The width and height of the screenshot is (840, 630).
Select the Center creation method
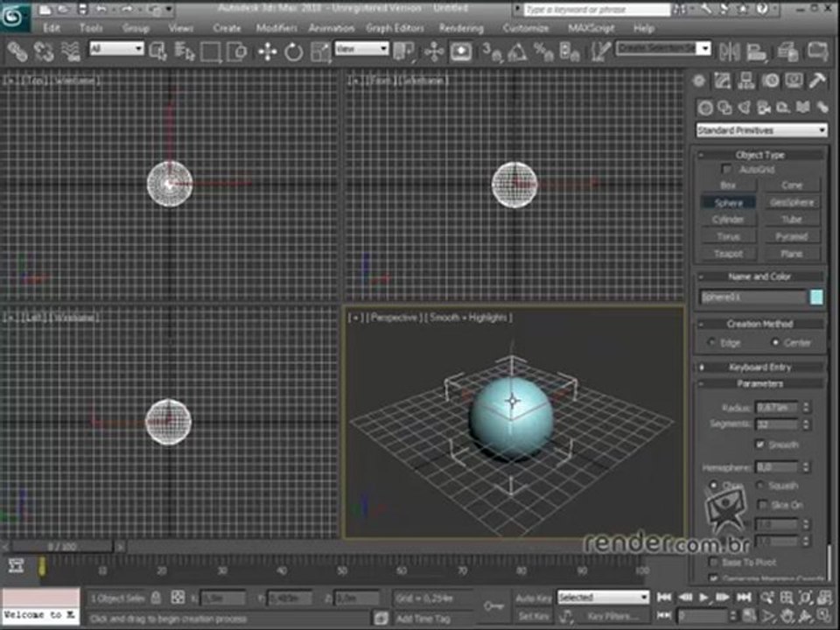click(x=775, y=342)
